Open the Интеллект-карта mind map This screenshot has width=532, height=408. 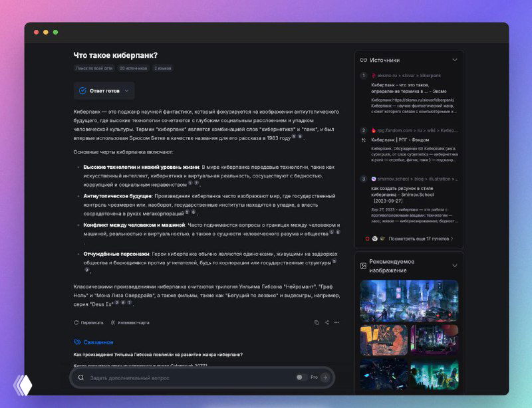(130, 322)
